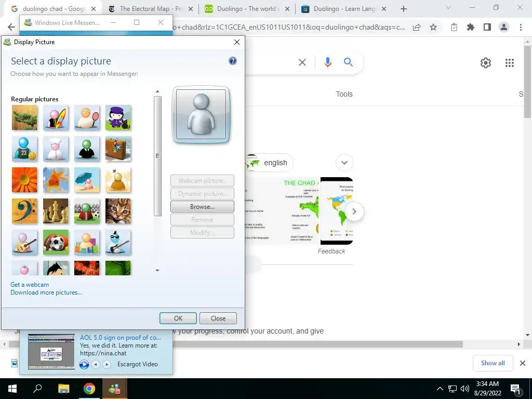Pick the beach umbrella buddy picture

click(x=87, y=180)
